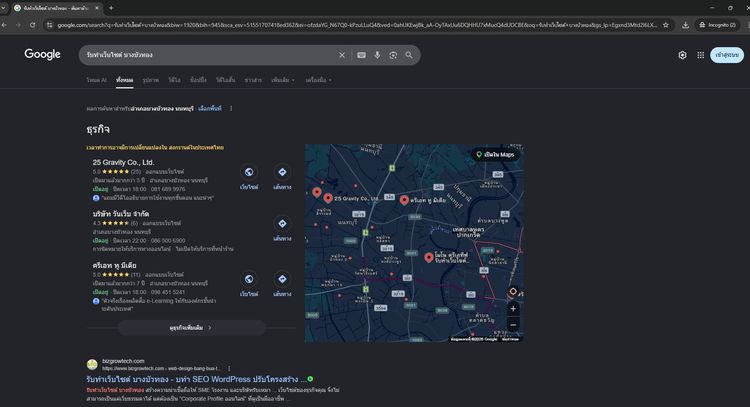
Task: Open the ครีเอท ทู มีเดีย listing
Action: (115, 265)
